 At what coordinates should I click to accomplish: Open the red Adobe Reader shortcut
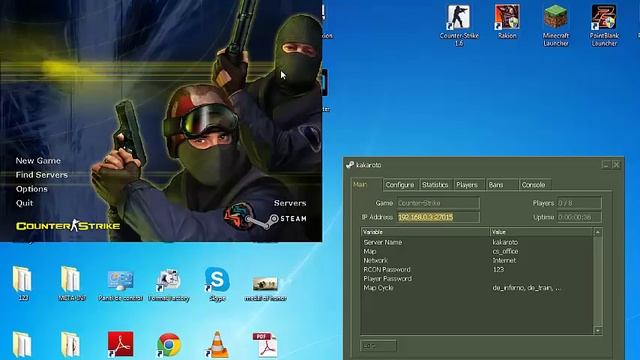(120, 344)
